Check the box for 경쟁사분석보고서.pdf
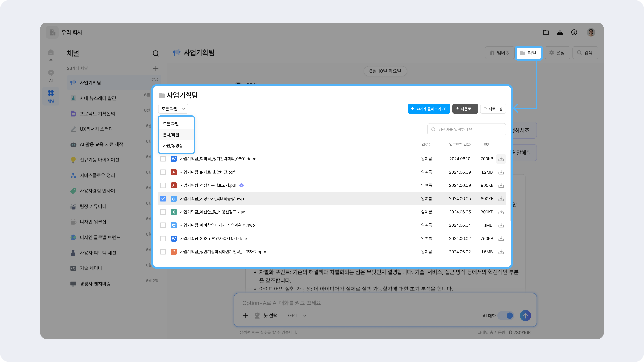This screenshot has width=644, height=362. (x=163, y=185)
